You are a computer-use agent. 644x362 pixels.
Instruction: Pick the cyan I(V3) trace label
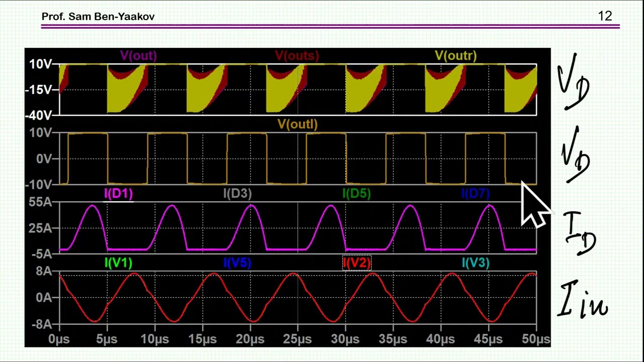click(x=475, y=262)
